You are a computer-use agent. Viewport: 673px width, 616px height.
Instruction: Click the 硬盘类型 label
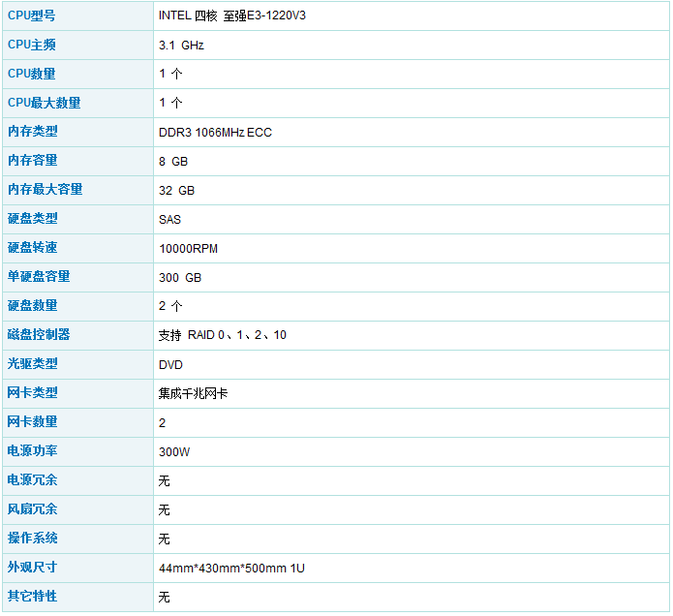coord(32,219)
